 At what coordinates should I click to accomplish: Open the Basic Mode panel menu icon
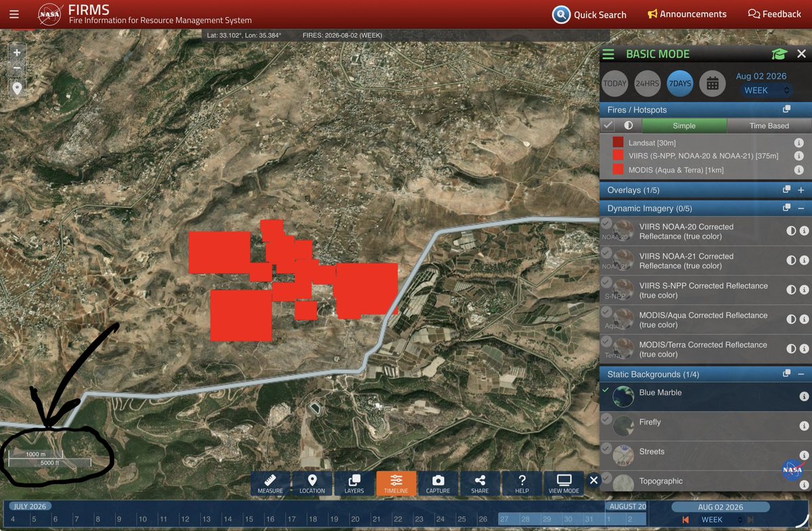(608, 54)
